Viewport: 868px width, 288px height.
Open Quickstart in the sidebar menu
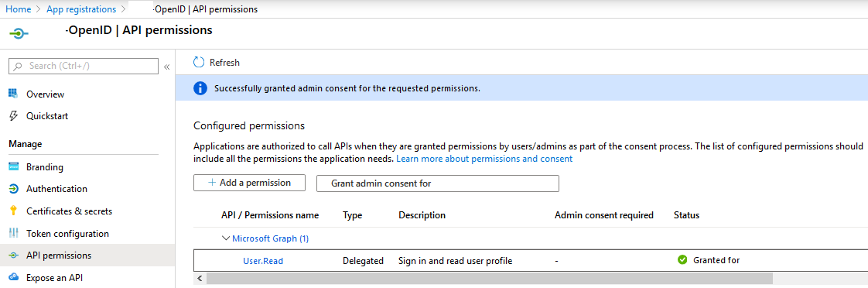tap(48, 116)
